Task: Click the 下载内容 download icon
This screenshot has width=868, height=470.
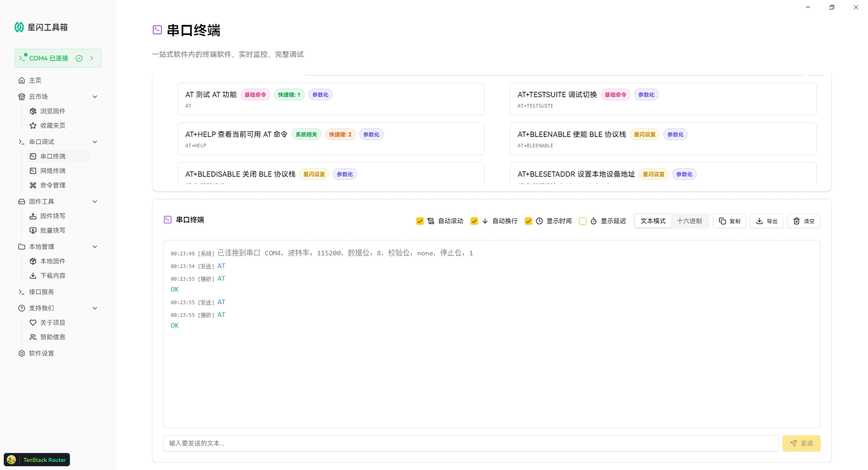Action: [x=33, y=276]
